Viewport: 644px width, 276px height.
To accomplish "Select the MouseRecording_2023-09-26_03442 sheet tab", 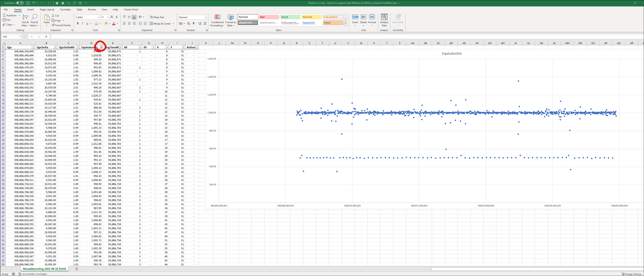I will [44, 269].
